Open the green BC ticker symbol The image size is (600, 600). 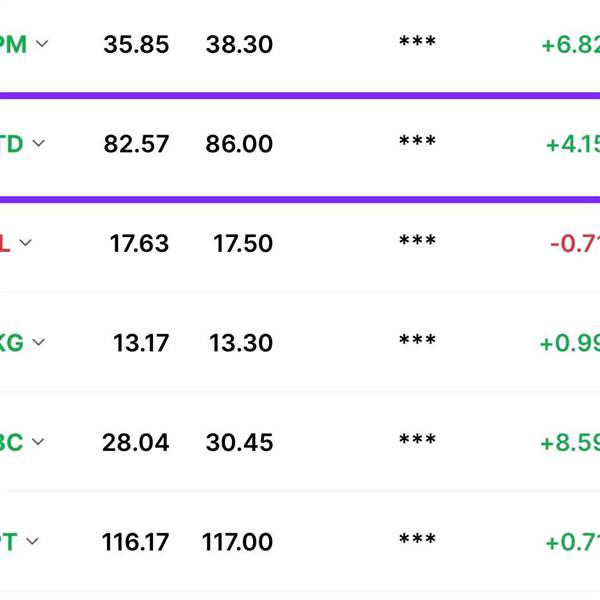[x=11, y=442]
